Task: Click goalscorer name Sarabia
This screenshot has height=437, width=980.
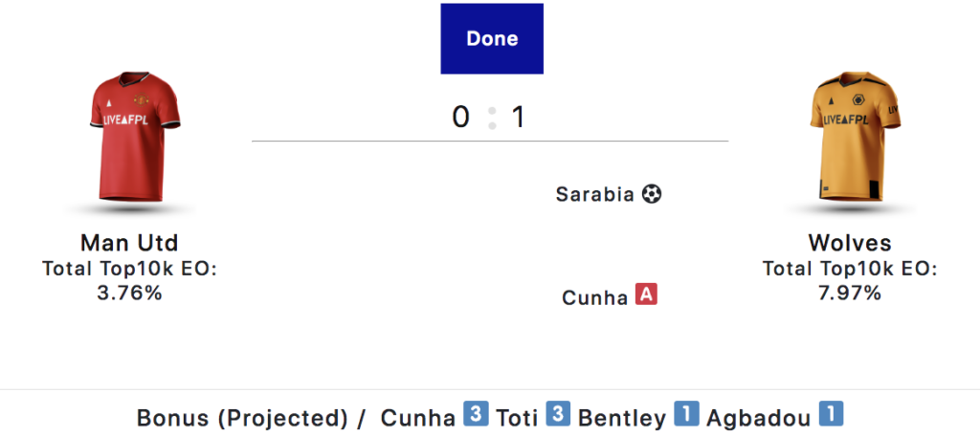Action: click(594, 194)
